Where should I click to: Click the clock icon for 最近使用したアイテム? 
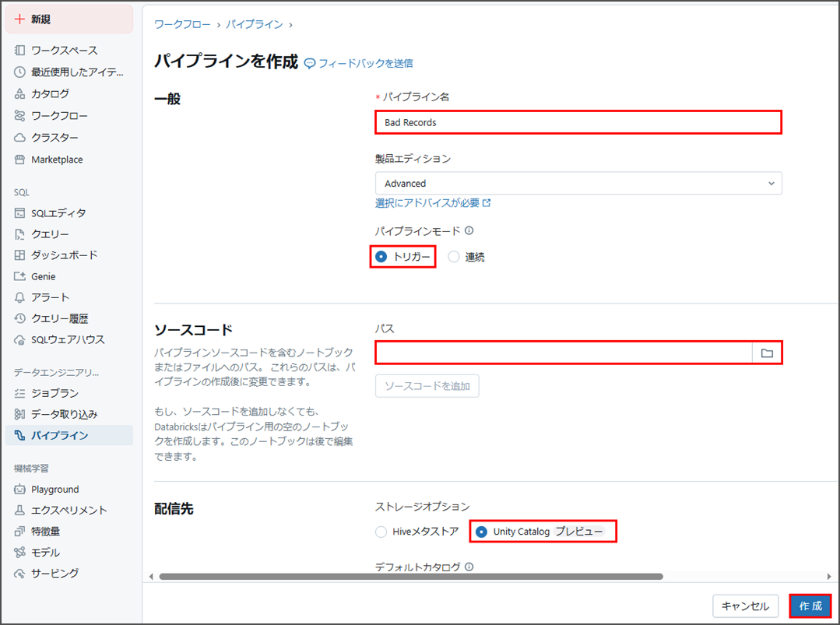(x=19, y=72)
